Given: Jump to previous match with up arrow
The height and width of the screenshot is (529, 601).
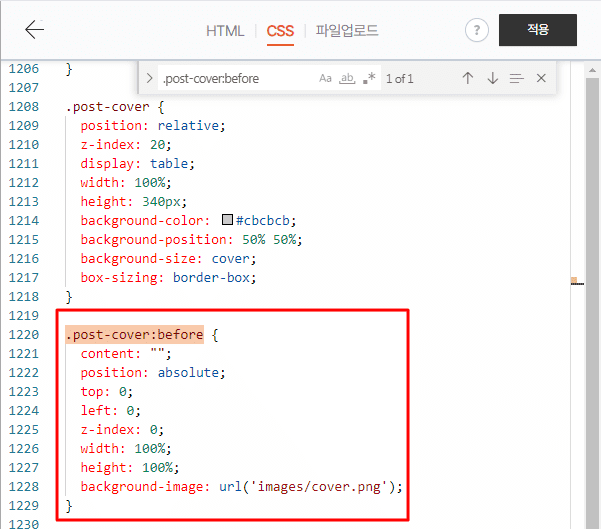Looking at the screenshot, I should pyautogui.click(x=468, y=78).
